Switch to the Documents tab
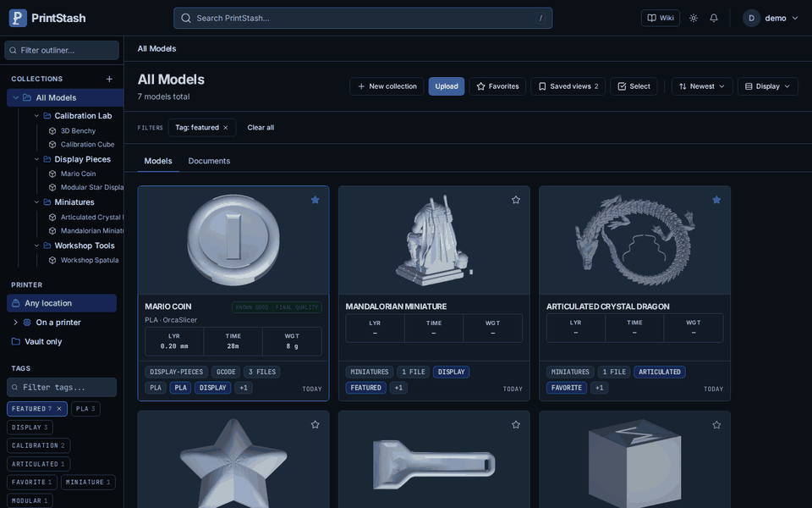This screenshot has width=812, height=508. 209,161
